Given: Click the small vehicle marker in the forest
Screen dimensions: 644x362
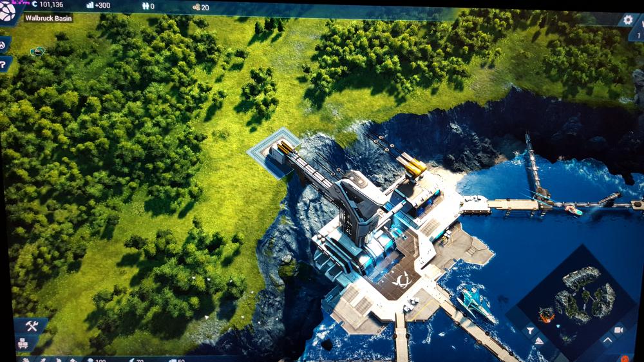Looking at the screenshot, I should click(x=37, y=52).
